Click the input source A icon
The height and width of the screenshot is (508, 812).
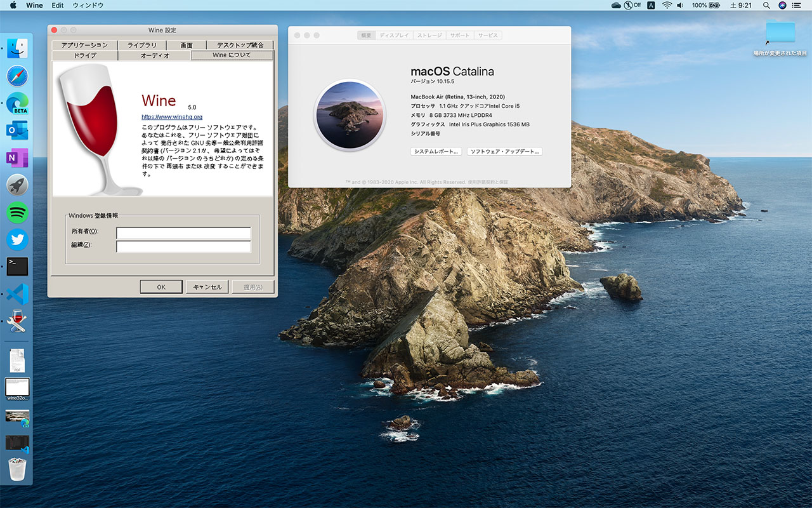(x=652, y=5)
